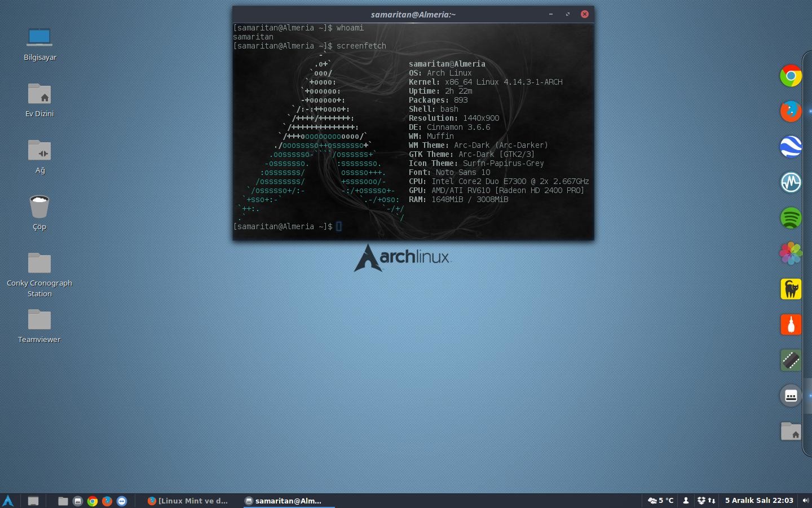Open the system monitor dock icon

click(791, 182)
